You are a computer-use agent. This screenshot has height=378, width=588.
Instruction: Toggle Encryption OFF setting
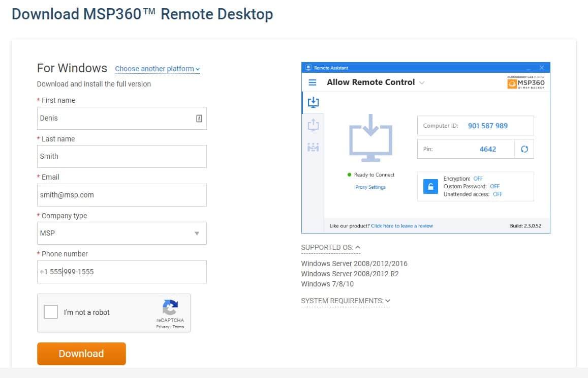[478, 179]
